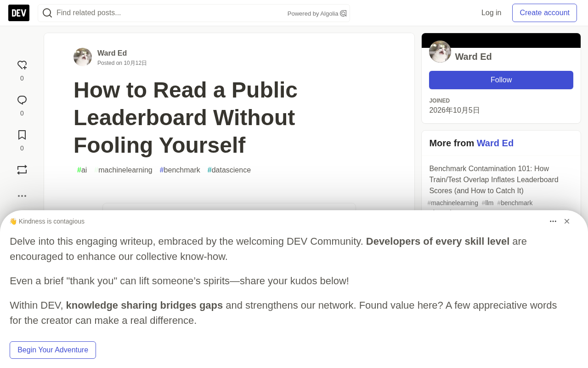Screen dimensions: 588x368
Task: Click the Kindness is contagious label
Action: (51, 221)
